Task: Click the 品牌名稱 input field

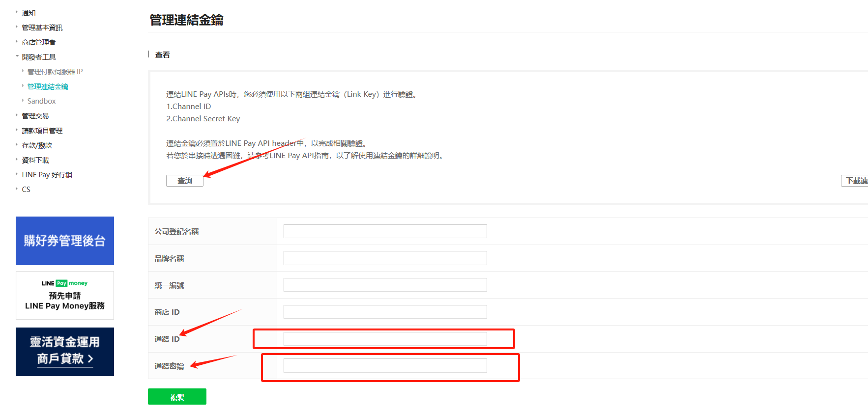Action: 385,258
